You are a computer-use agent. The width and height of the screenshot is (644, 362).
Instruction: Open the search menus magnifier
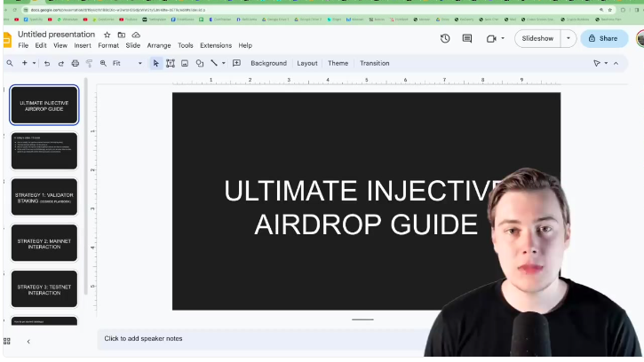click(x=10, y=63)
